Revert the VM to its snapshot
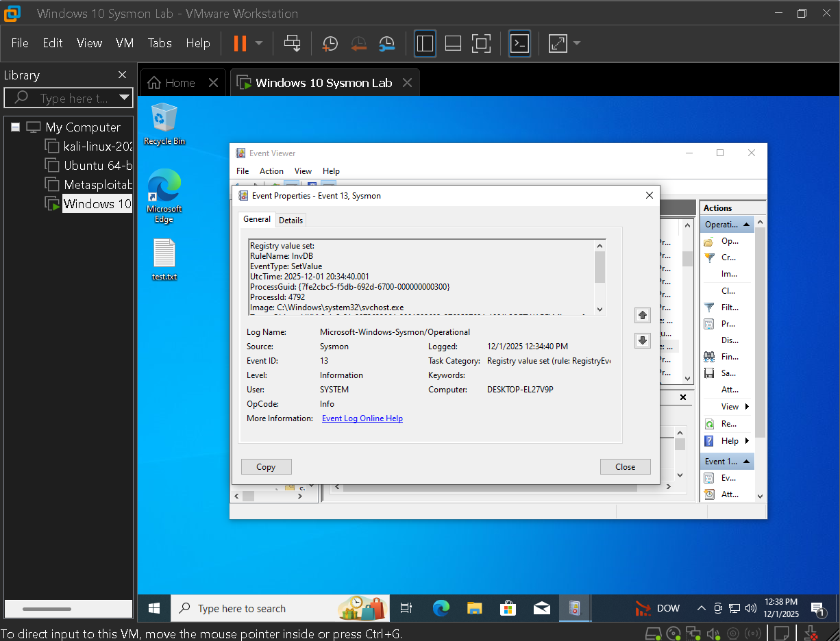This screenshot has width=840, height=641. tap(358, 43)
